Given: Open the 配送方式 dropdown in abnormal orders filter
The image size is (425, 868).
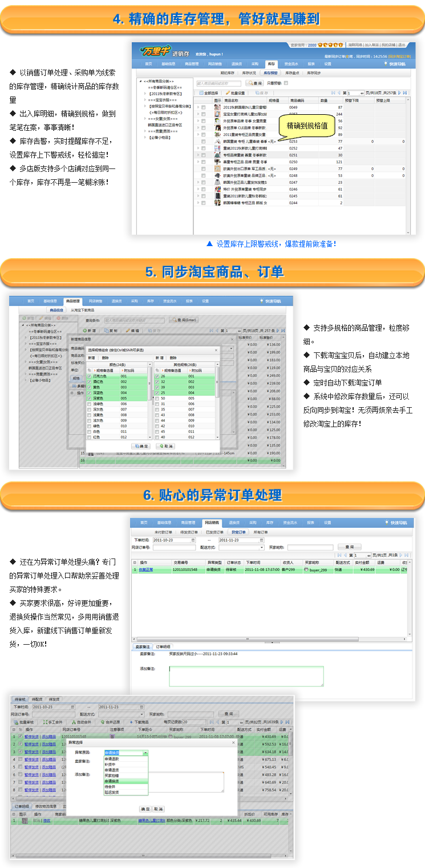Looking at the screenshot, I should (262, 547).
